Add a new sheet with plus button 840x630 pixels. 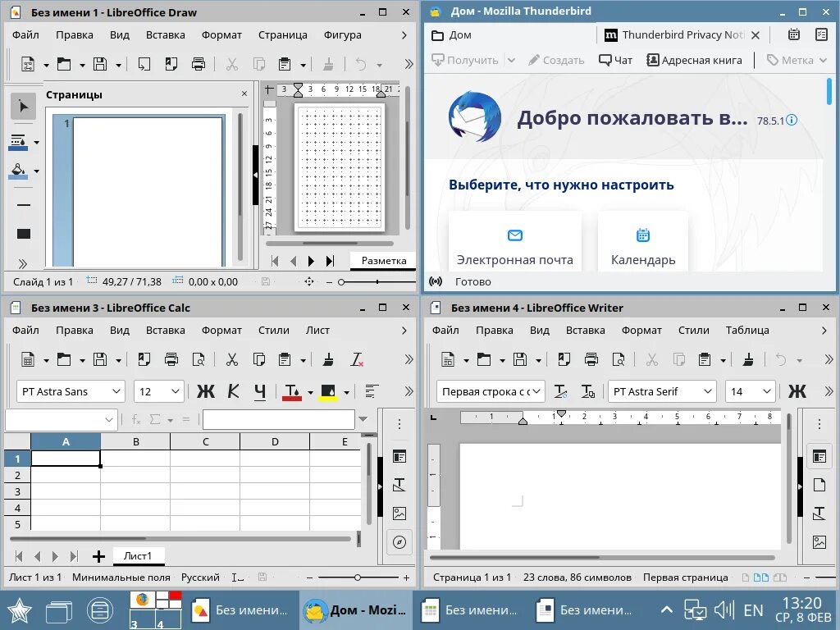pos(98,556)
